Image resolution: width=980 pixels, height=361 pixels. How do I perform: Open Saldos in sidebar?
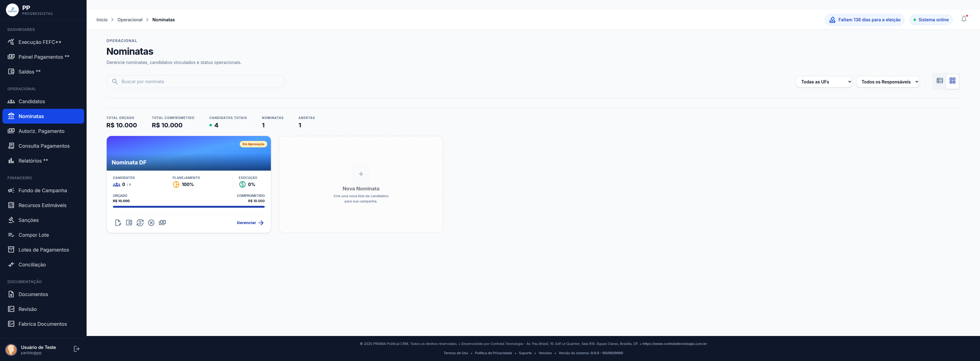tap(43, 72)
